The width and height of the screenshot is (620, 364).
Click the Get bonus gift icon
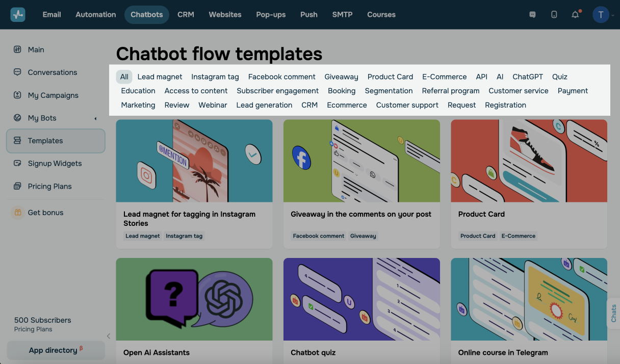coord(18,213)
